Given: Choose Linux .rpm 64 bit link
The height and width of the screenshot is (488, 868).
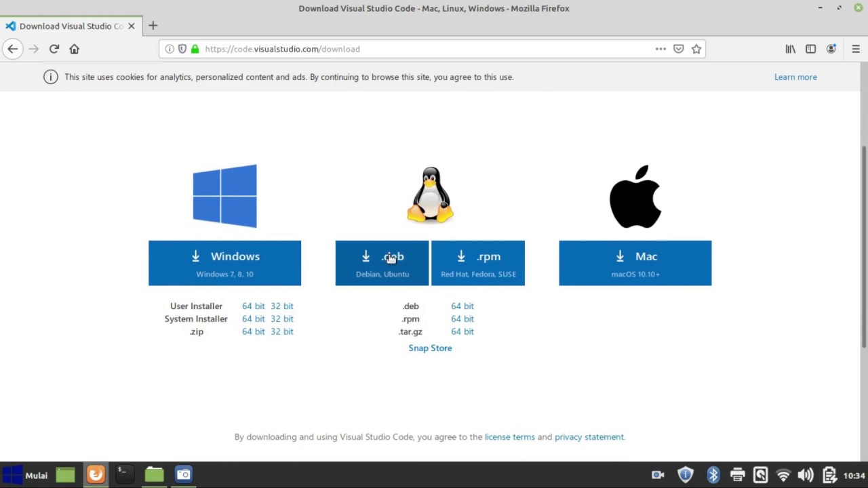Looking at the screenshot, I should (x=462, y=319).
